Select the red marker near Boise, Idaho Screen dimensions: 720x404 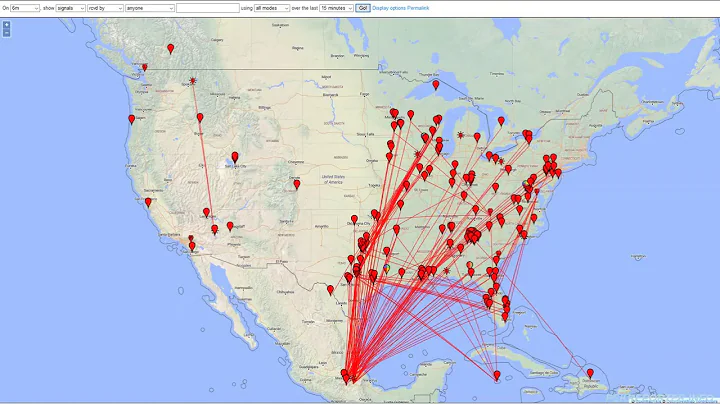click(200, 118)
